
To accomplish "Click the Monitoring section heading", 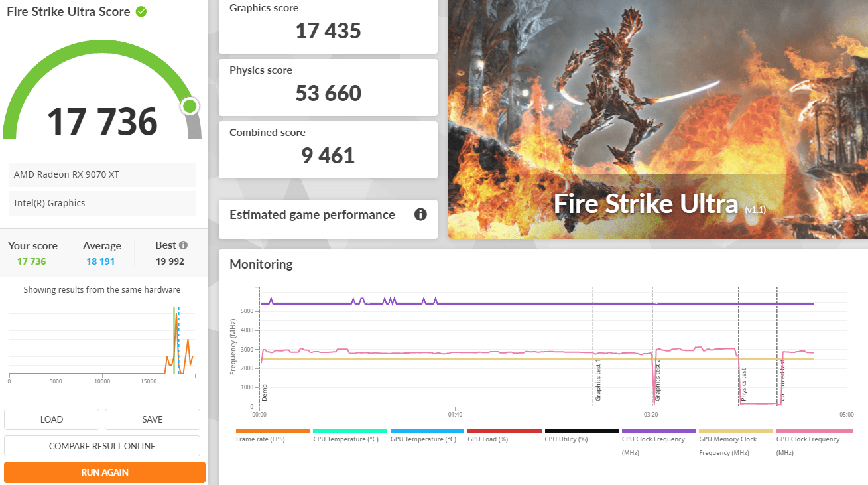I will tap(261, 264).
